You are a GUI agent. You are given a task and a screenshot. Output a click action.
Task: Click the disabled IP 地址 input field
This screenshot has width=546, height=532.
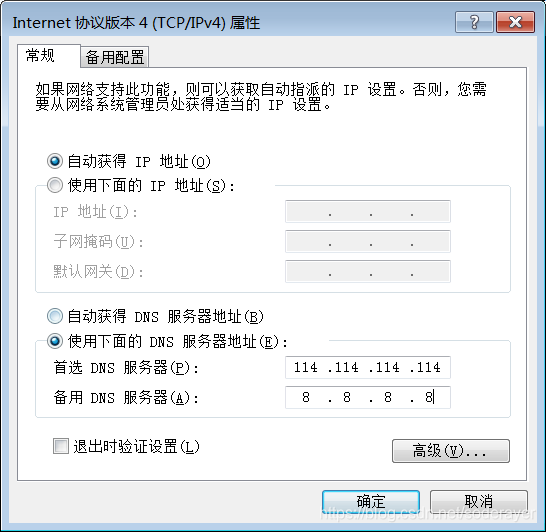pos(368,211)
